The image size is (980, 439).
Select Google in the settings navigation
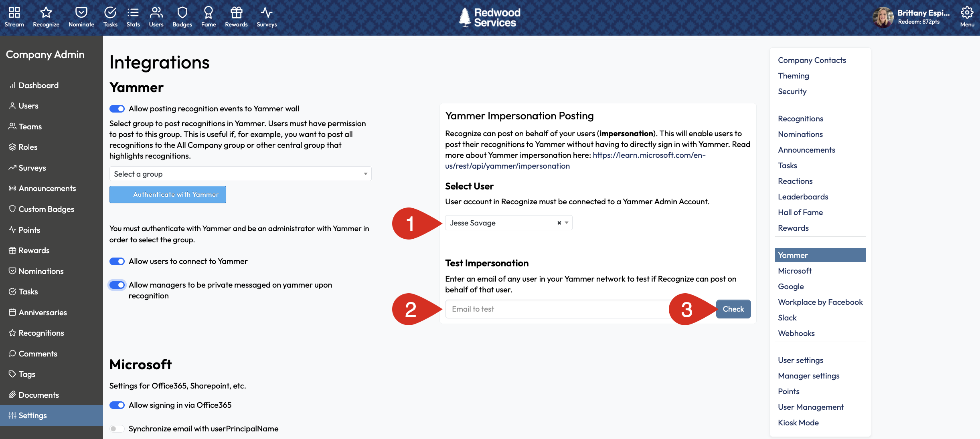[791, 286]
